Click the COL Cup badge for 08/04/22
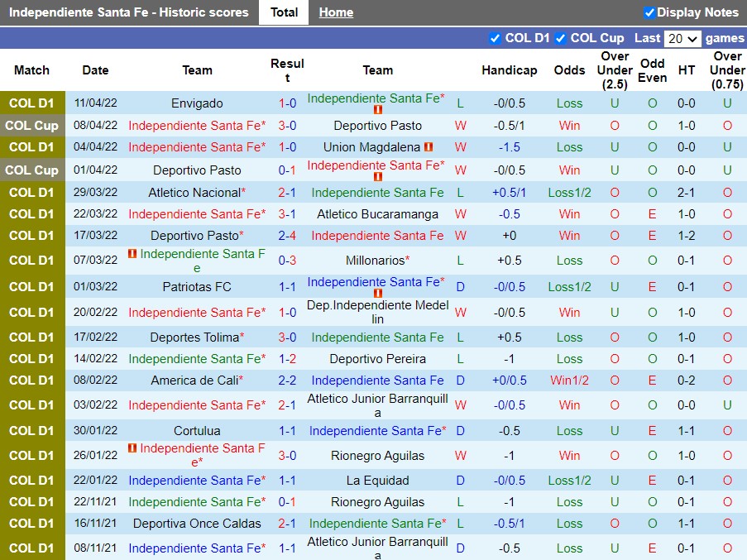747x560 pixels. (32, 126)
